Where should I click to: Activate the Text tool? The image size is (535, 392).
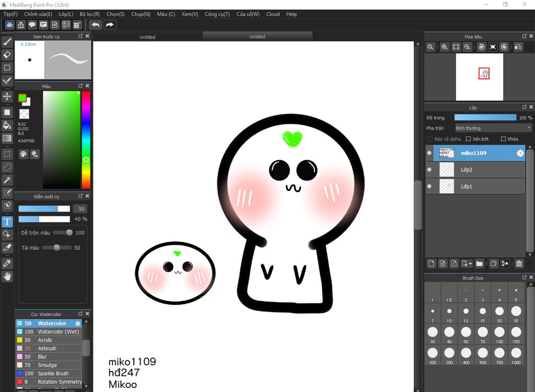pos(7,221)
